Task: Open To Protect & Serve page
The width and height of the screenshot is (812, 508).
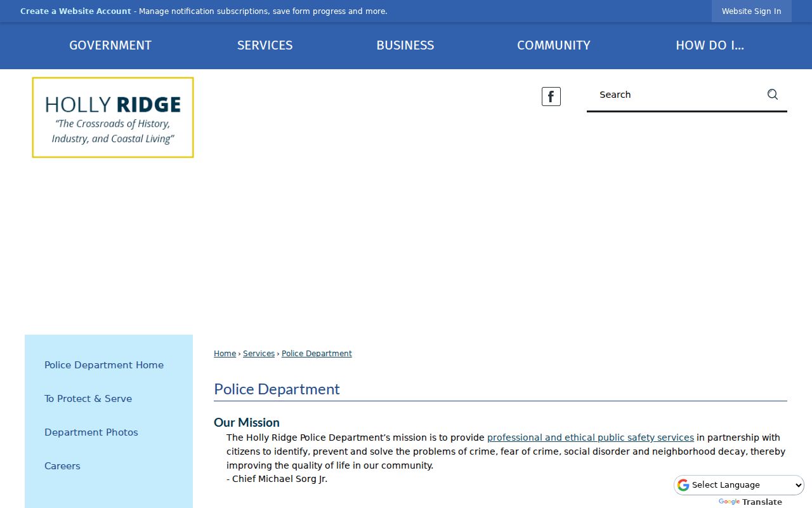Action: (88, 399)
